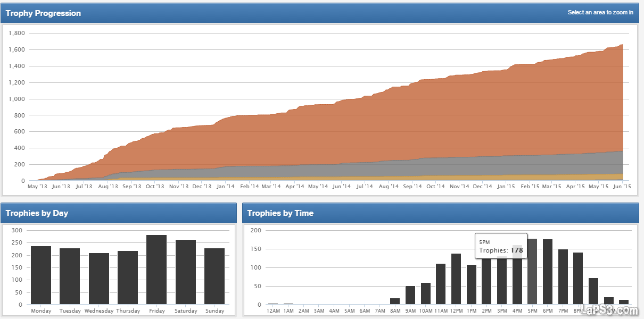Image resolution: width=644 pixels, height=319 pixels.
Task: Click the Sunday bar in Trophies by Day
Action: (214, 276)
